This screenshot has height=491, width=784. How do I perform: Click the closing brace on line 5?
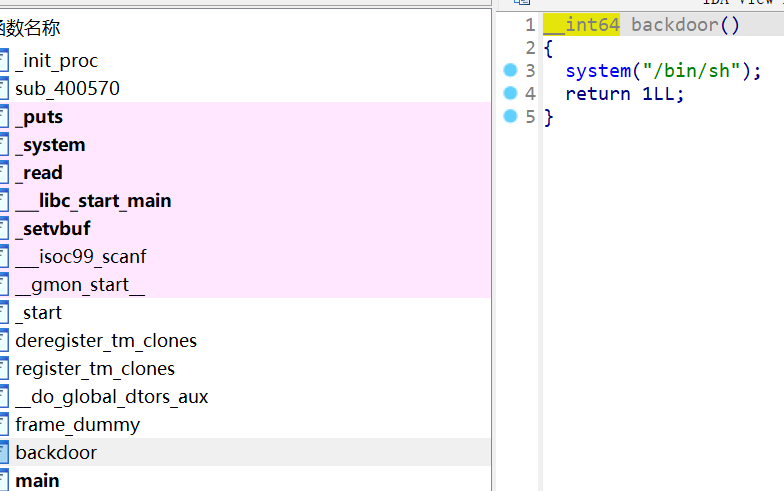click(548, 117)
